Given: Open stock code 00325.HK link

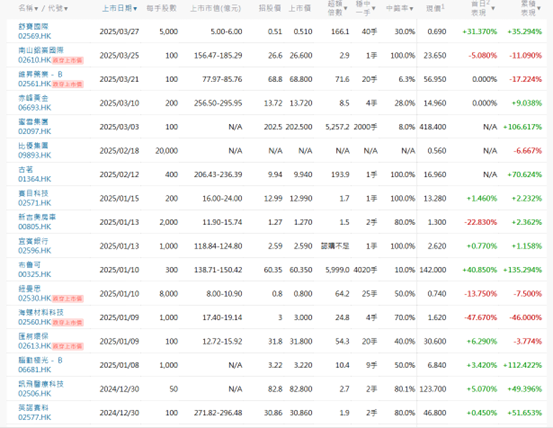Looking at the screenshot, I should pyautogui.click(x=35, y=274).
